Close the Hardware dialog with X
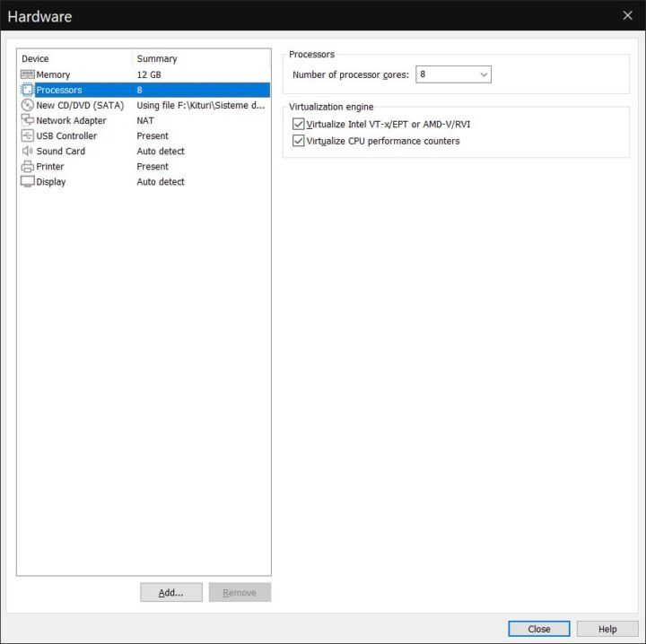The height and width of the screenshot is (644, 646). pos(627,15)
